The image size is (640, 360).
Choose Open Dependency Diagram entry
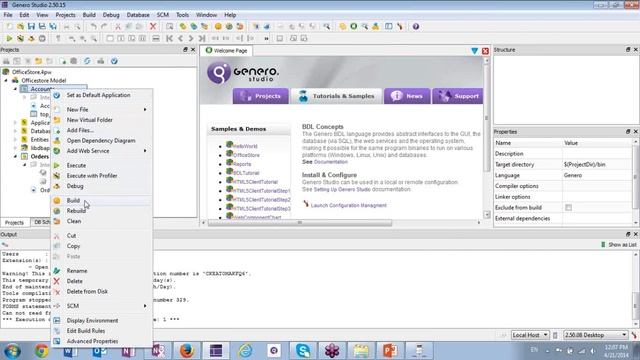(102, 141)
